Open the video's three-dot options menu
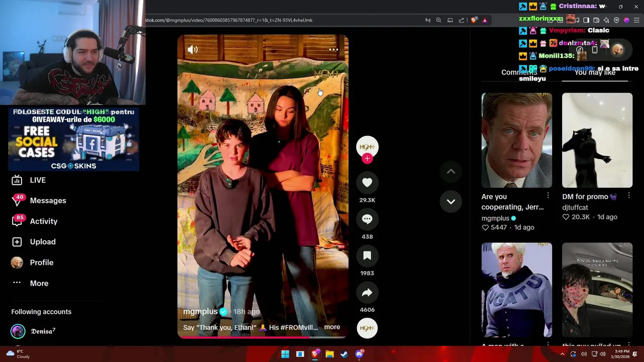Screen dimensions: 644x362 [x=334, y=49]
